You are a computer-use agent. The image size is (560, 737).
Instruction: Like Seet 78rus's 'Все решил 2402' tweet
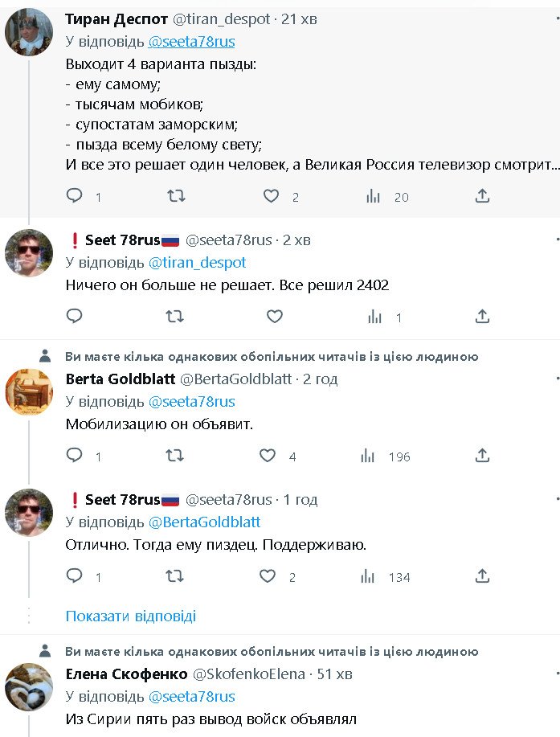[275, 317]
